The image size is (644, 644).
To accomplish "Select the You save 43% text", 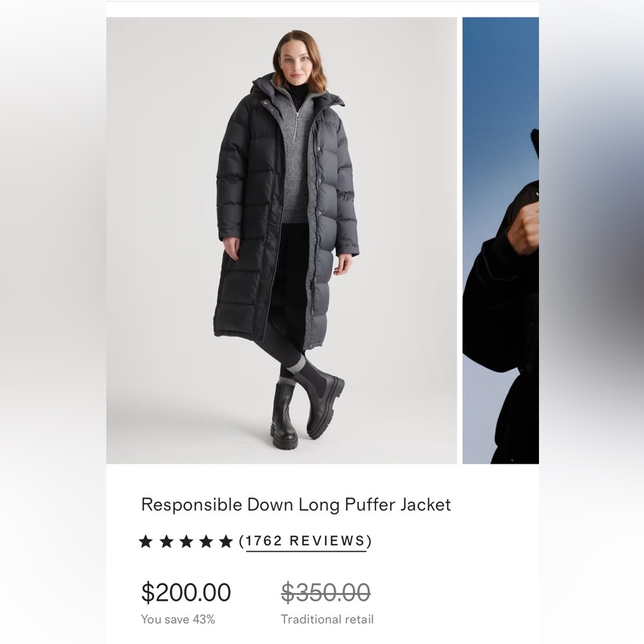I will [178, 620].
